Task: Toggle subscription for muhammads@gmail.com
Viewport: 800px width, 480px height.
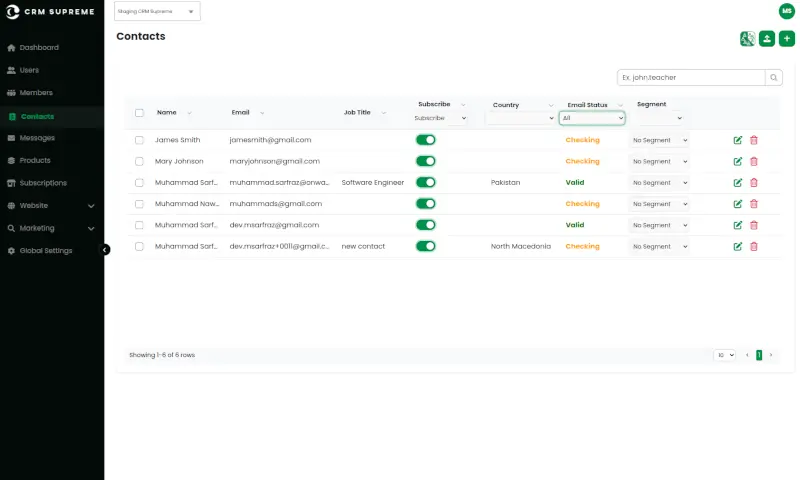Action: click(x=426, y=204)
